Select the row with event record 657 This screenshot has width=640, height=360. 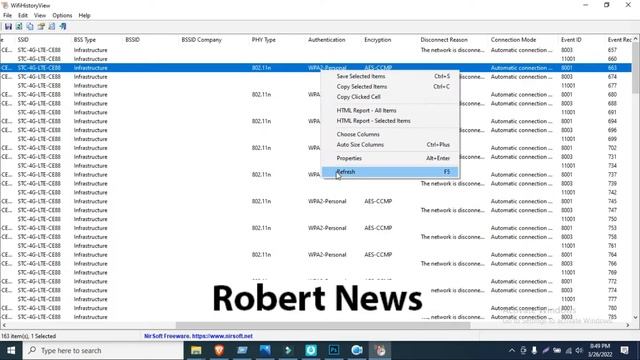pyautogui.click(x=316, y=50)
